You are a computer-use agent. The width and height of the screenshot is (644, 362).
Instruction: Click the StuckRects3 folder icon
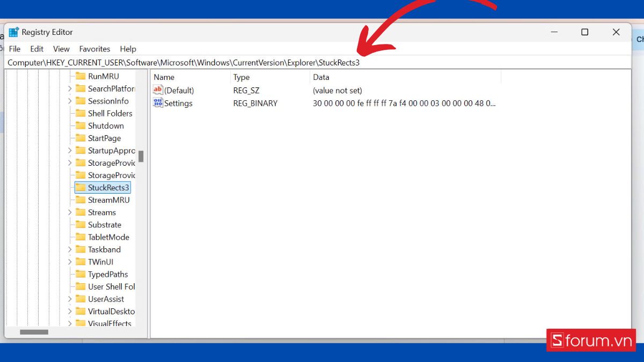coord(80,188)
